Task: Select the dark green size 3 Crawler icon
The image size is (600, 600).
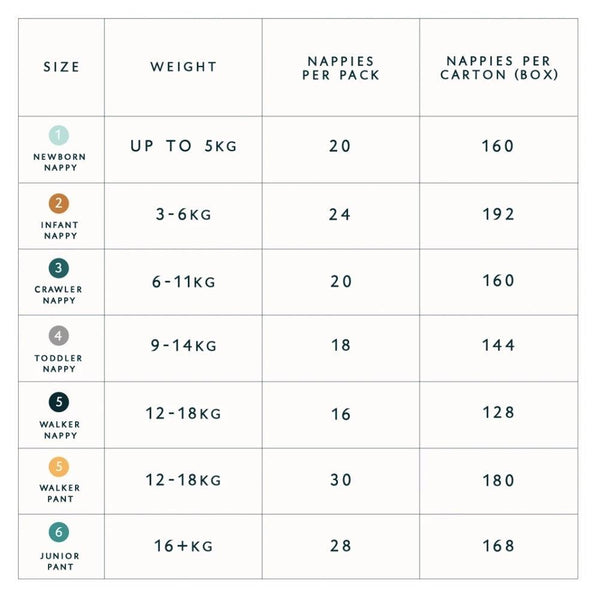Action: pos(61,268)
